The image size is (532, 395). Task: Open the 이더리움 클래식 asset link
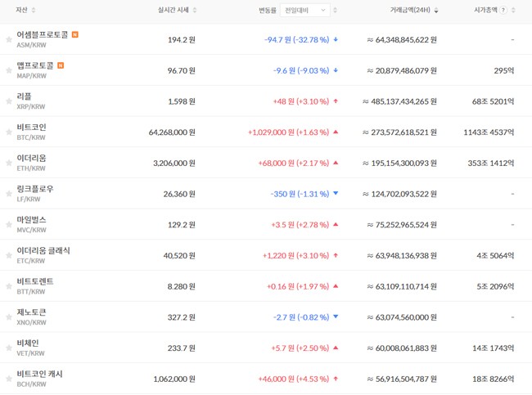point(43,251)
